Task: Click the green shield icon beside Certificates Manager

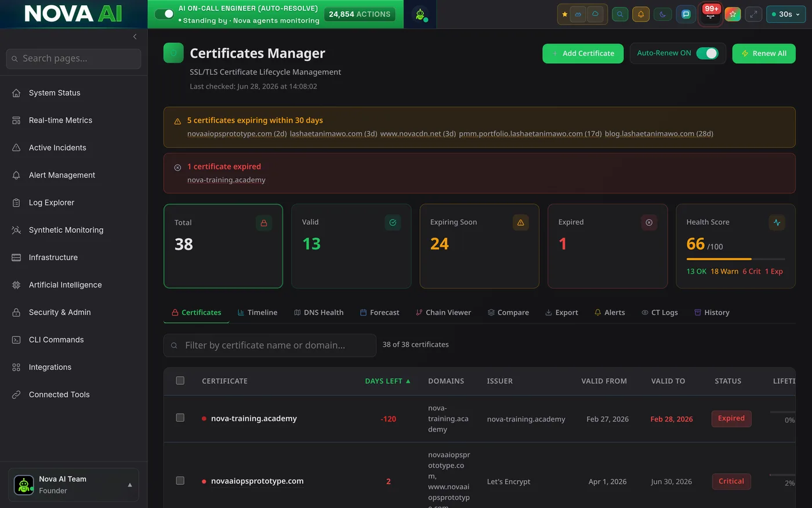Action: [x=173, y=53]
